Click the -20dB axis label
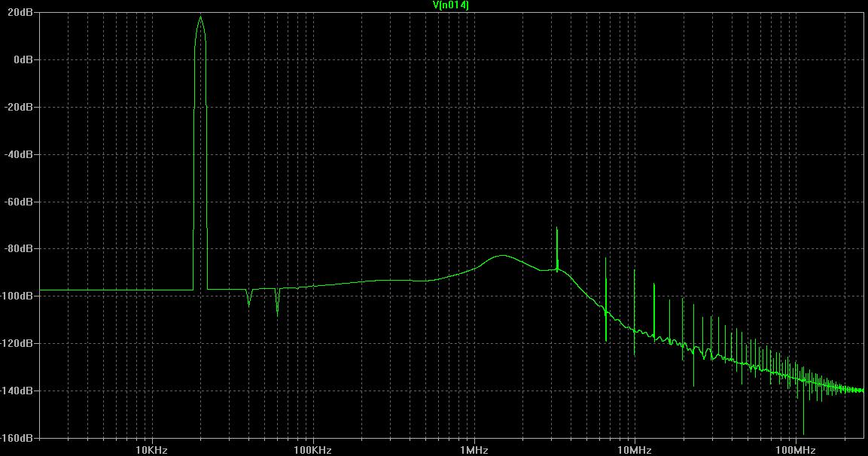The width and height of the screenshot is (868, 456). 18,107
